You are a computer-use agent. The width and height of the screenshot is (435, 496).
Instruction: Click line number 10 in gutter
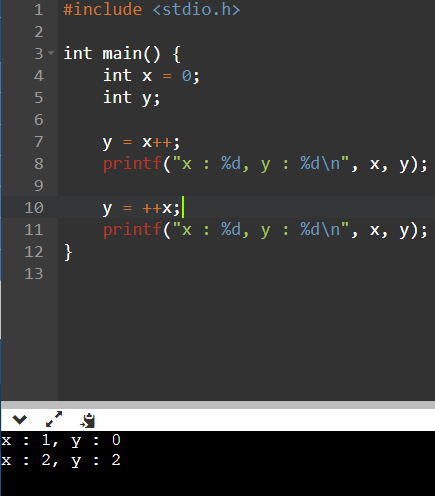[34, 208]
